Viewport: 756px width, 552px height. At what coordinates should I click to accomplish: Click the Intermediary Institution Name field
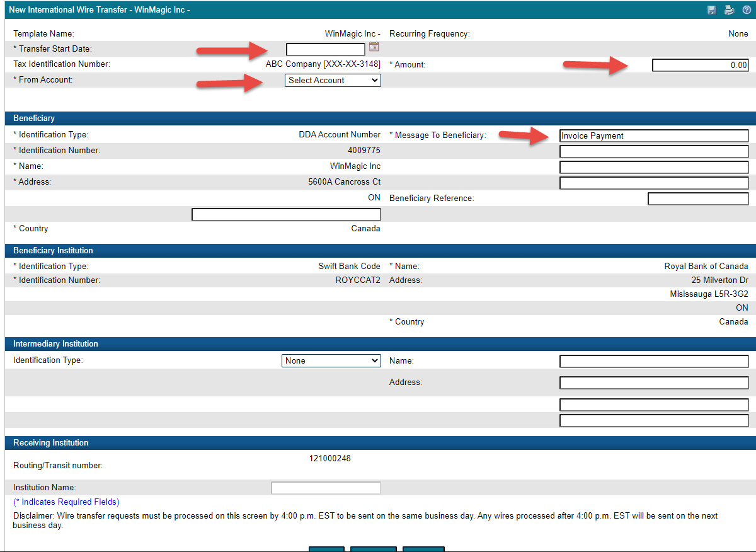654,361
